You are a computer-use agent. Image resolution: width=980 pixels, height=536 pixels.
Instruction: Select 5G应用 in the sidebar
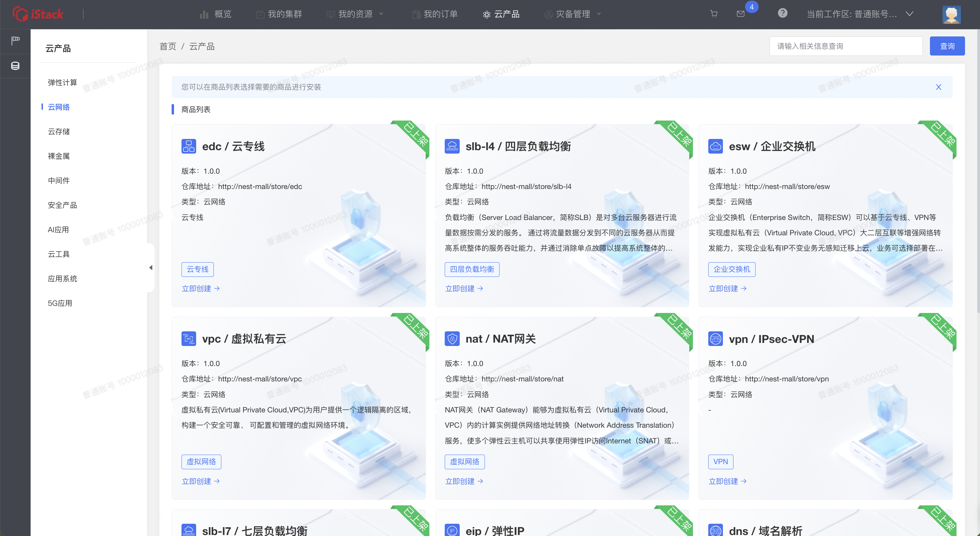pos(60,303)
